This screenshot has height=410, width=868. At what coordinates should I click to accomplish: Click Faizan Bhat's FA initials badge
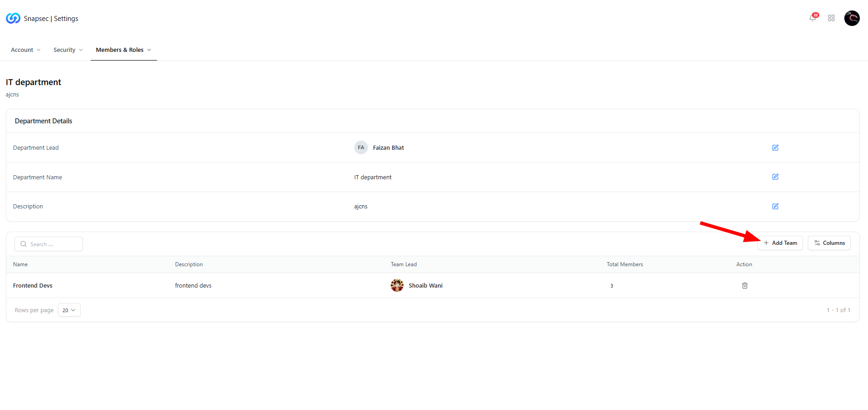361,147
